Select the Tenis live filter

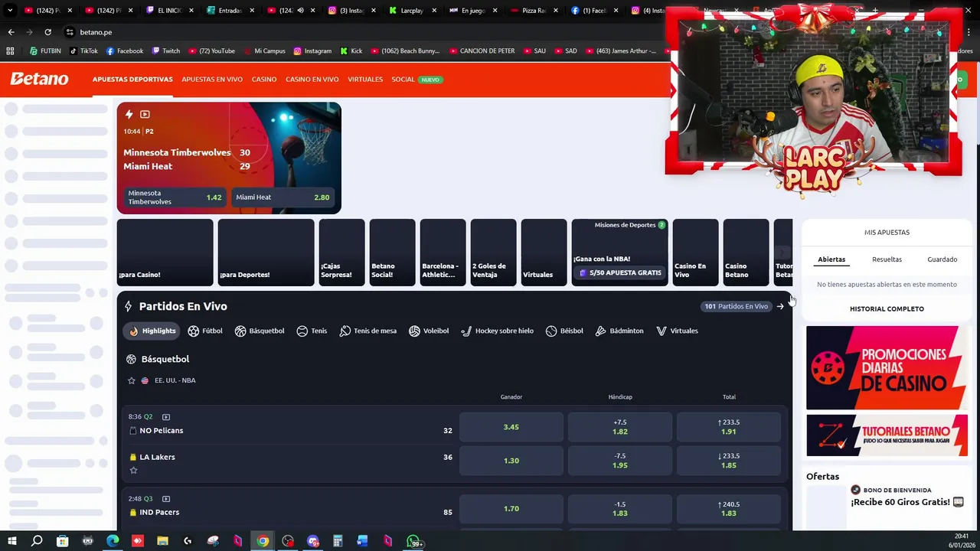(312, 331)
